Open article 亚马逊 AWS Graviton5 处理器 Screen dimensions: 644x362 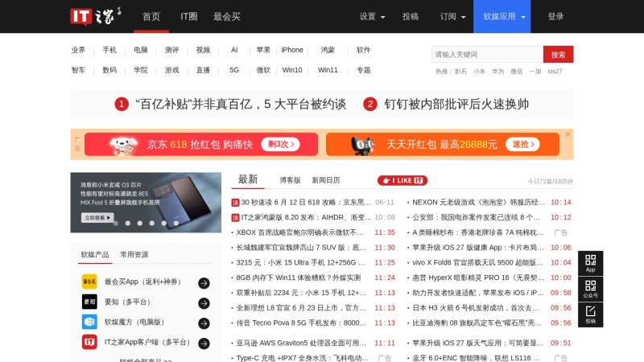point(301,343)
